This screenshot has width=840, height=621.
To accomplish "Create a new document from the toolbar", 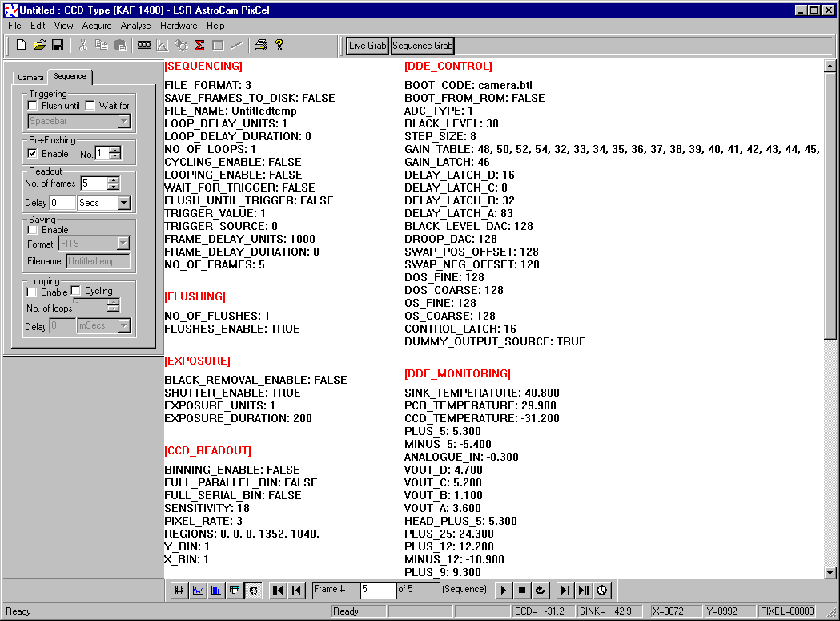I will 22,46.
